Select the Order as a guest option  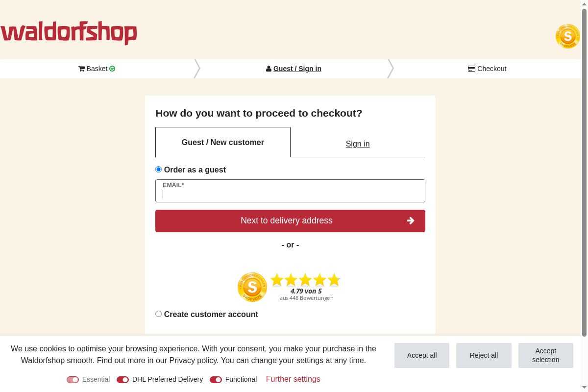coord(158,170)
